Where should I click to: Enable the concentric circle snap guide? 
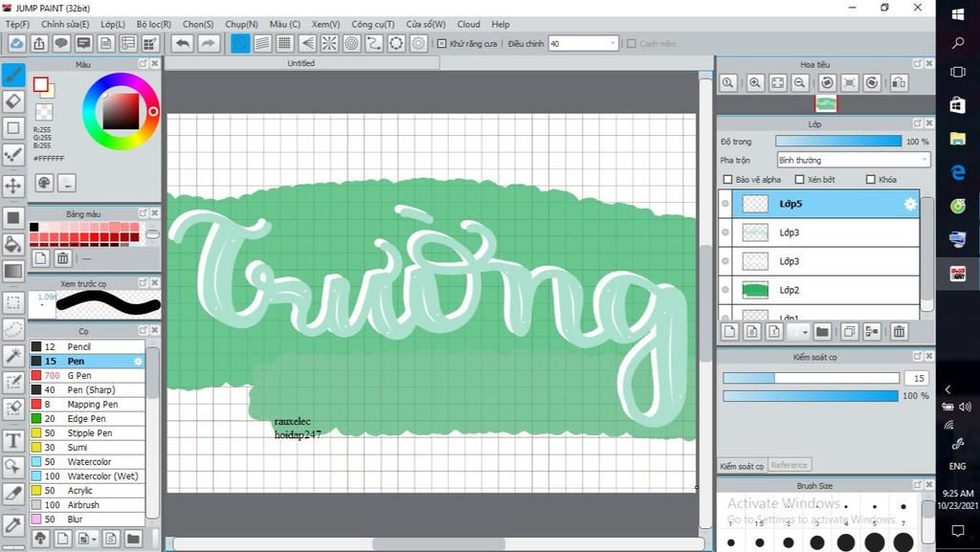pyautogui.click(x=352, y=44)
